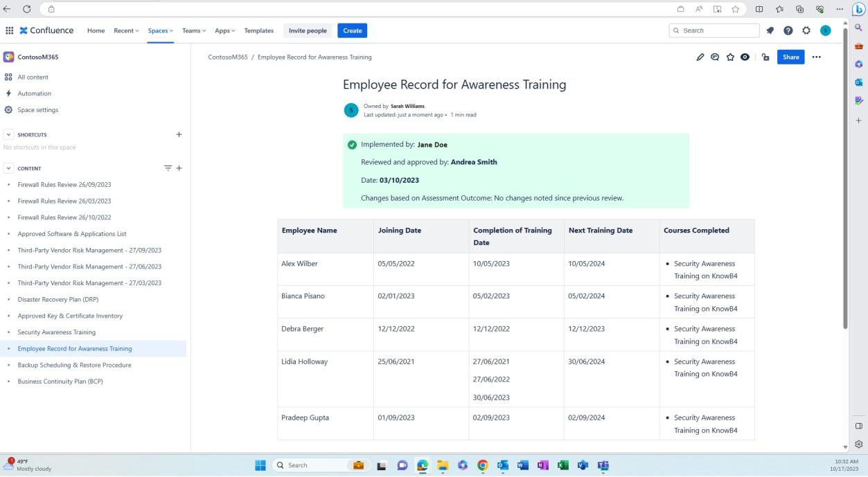Open the app switcher grid icon

coord(10,30)
